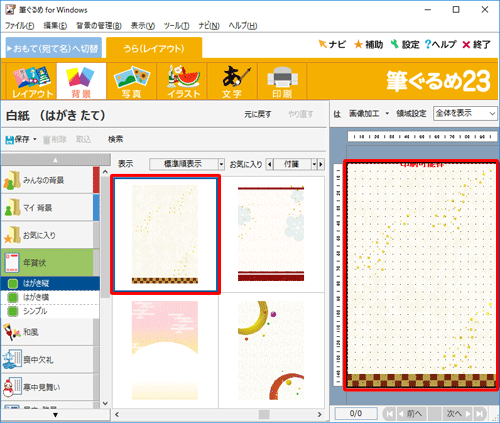Viewport: 500px width, 423px height.
Task: Open the ヘルプ(H) menu
Action: click(243, 26)
